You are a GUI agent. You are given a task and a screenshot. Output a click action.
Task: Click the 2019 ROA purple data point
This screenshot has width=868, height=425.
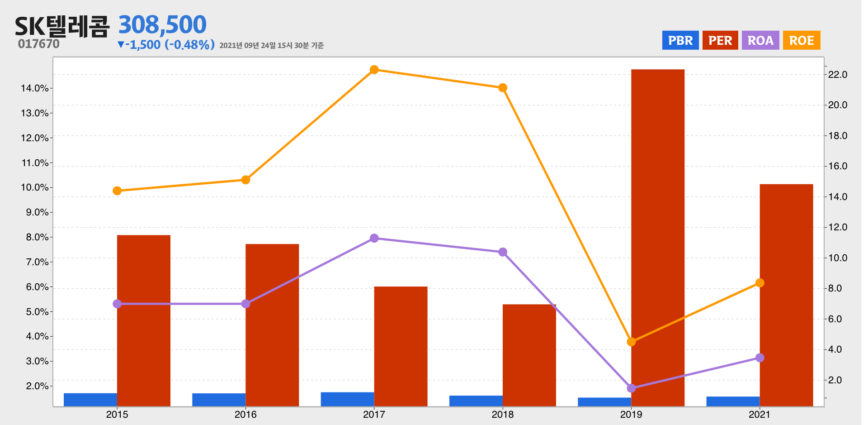point(632,388)
